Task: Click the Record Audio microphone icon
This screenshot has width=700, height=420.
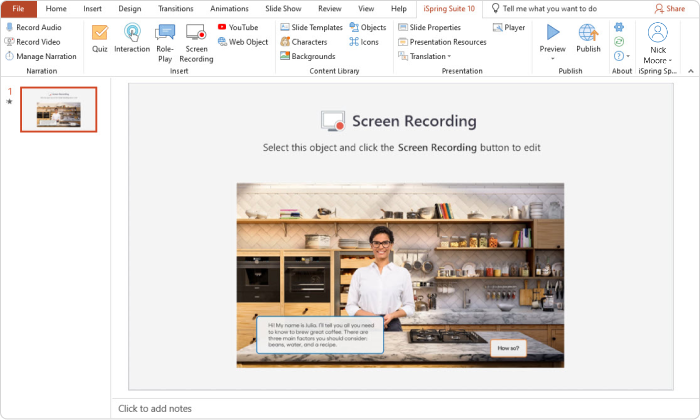Action: (9, 27)
